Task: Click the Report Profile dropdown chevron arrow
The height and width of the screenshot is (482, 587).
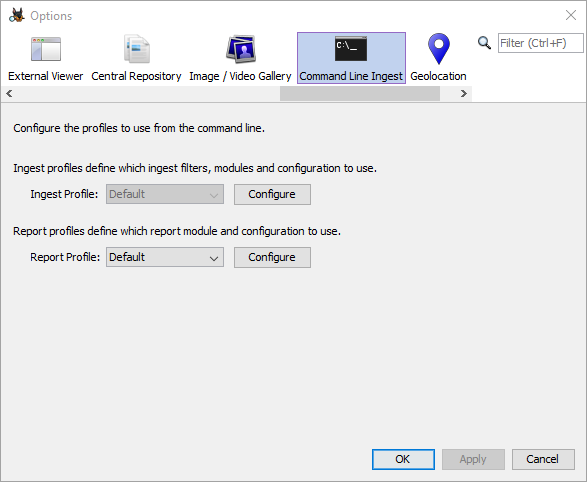Action: click(x=214, y=258)
